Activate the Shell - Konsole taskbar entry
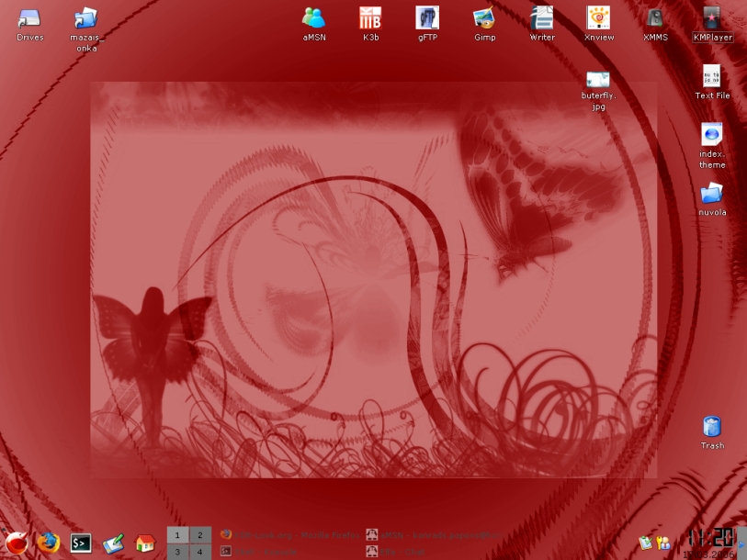Viewport: 747px width, 560px height. (x=290, y=552)
